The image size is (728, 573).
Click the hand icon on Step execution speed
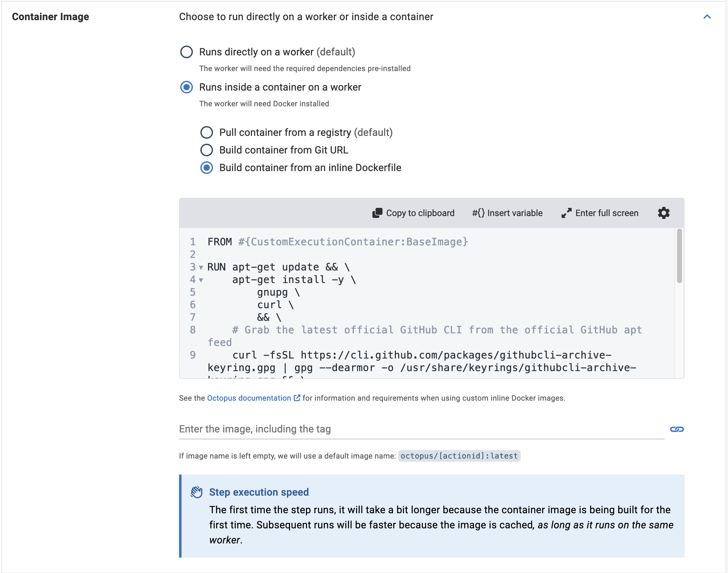197,492
